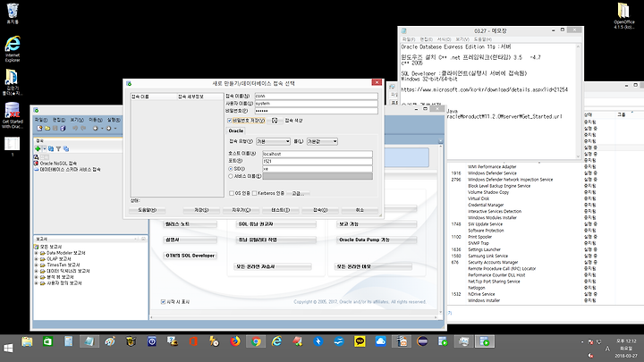Viewport: 644px width, 362px height.
Task: Click the Windows Start button
Action: coord(8,348)
